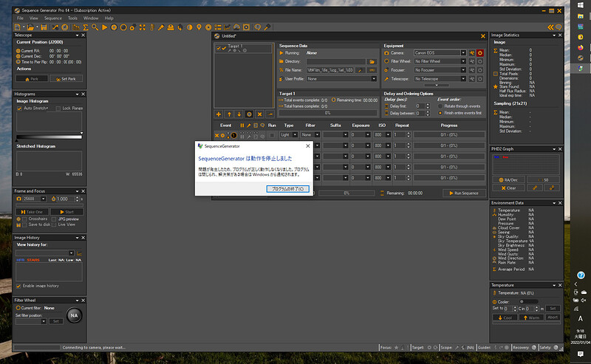Click the Take One button

(x=32, y=212)
